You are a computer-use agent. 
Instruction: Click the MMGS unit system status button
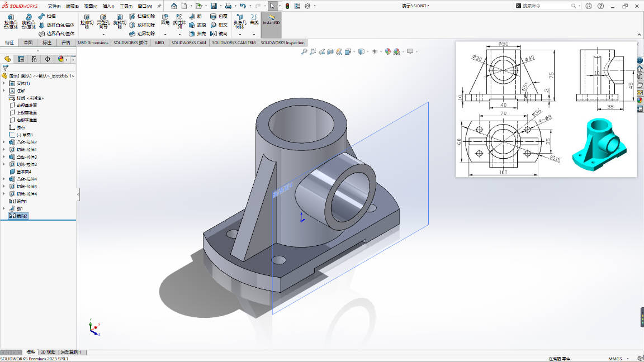[615, 359]
